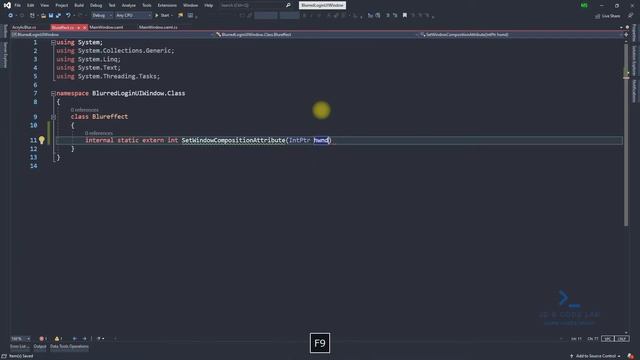The height and width of the screenshot is (360, 640).
Task: Close the Blureffect.cs tab
Action: (x=84, y=27)
